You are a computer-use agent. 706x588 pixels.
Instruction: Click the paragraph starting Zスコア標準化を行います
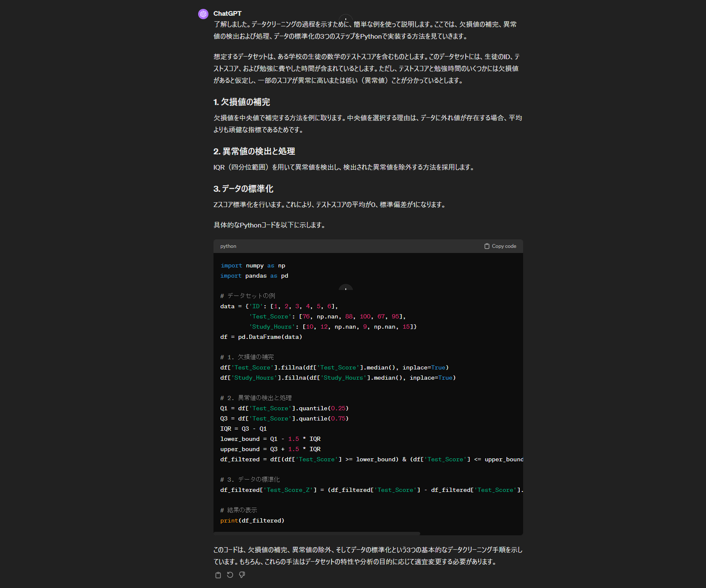(x=330, y=205)
